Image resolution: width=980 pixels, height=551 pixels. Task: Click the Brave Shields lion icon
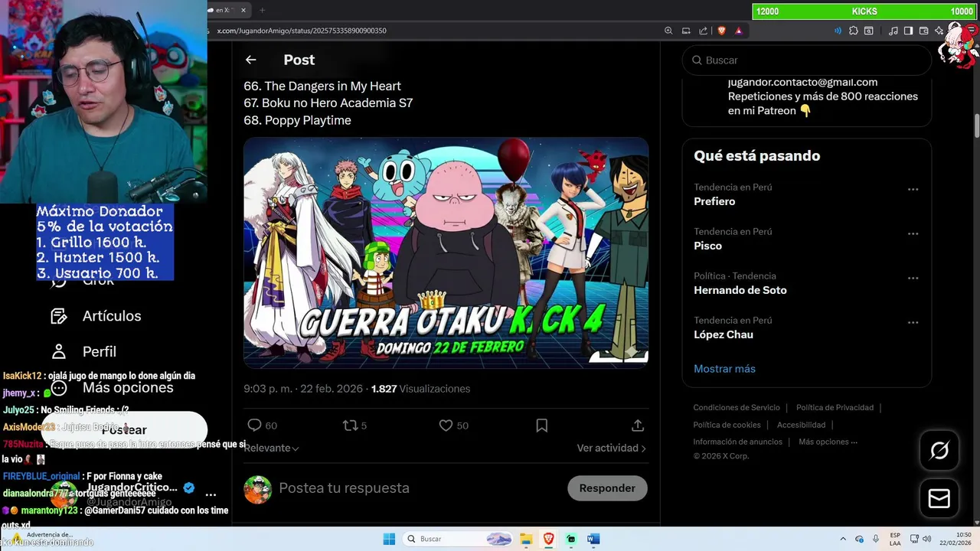(721, 31)
